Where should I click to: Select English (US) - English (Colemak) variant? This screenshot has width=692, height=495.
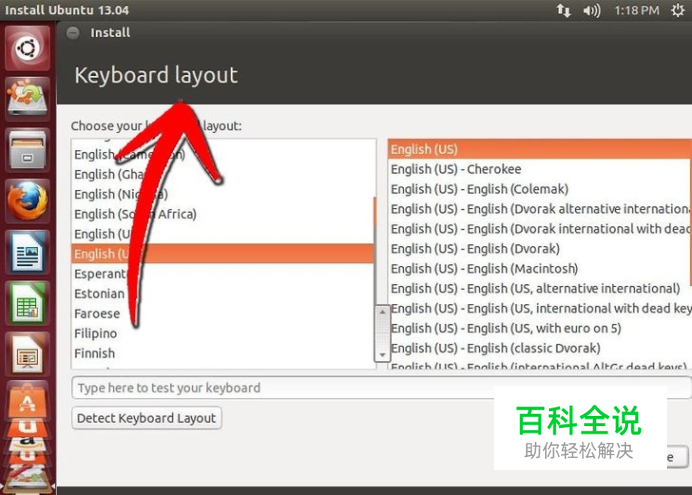[540, 189]
